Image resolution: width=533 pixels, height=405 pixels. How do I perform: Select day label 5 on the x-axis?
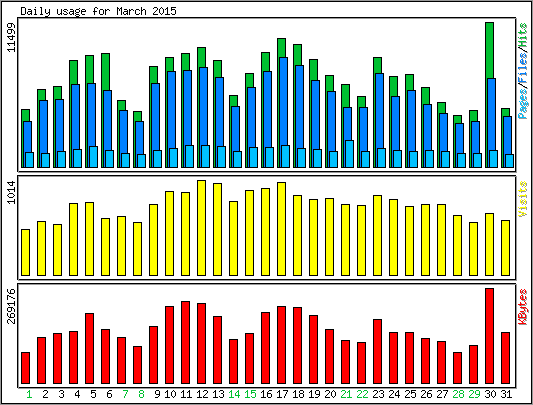click(x=93, y=394)
